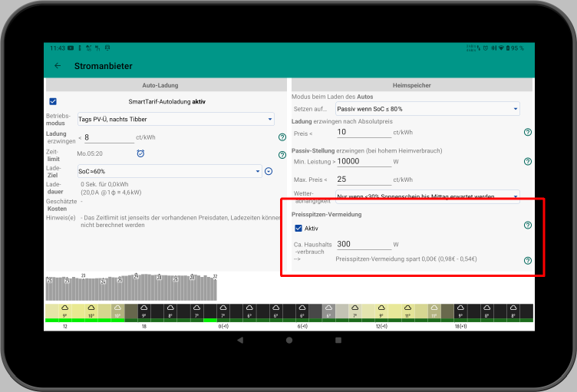This screenshot has width=577, height=392.
Task: Open help for Zeitlimit setting
Action: point(282,153)
